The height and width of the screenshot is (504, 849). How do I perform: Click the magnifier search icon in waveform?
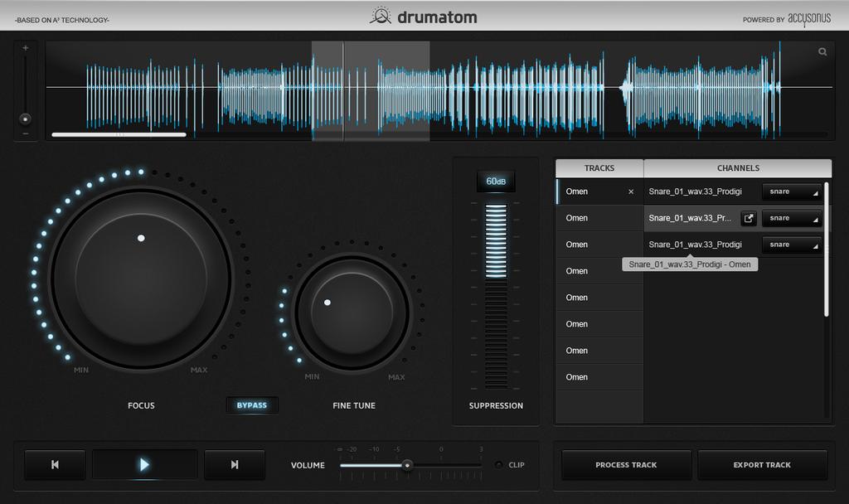[822, 51]
